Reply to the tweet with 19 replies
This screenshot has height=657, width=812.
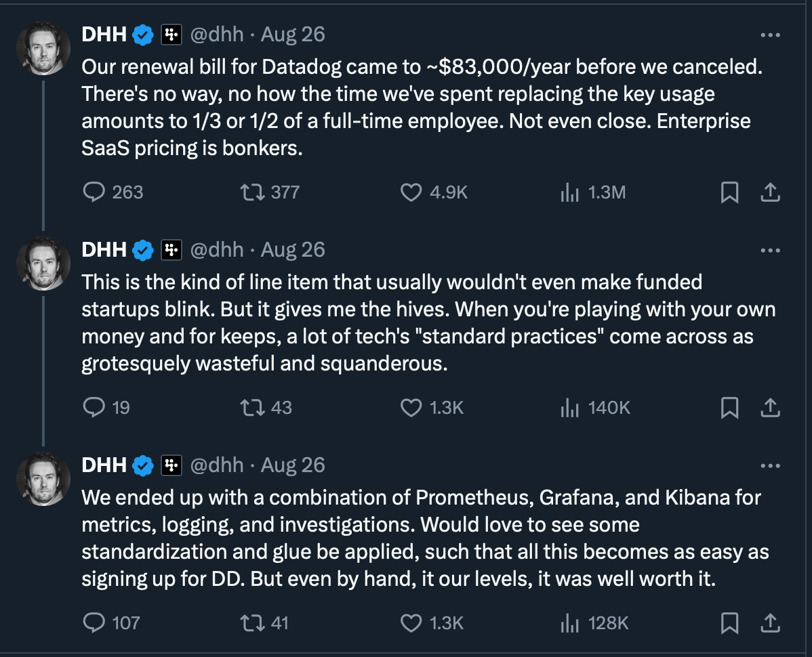tap(93, 407)
